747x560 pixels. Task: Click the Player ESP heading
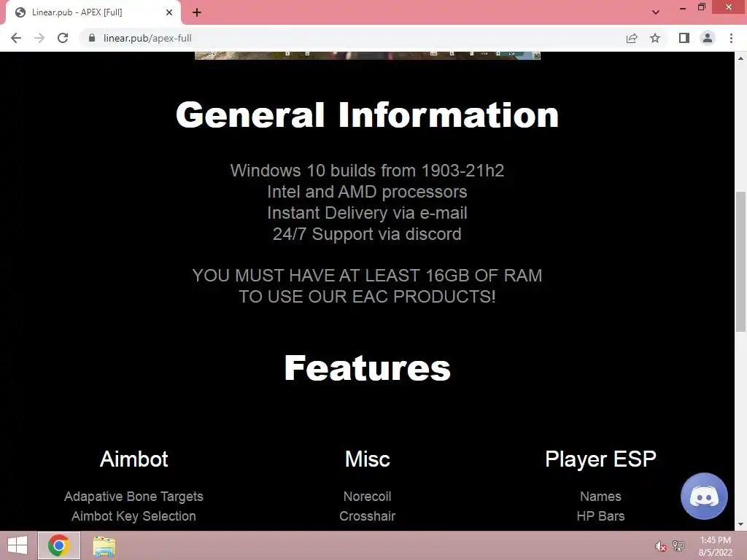point(601,459)
